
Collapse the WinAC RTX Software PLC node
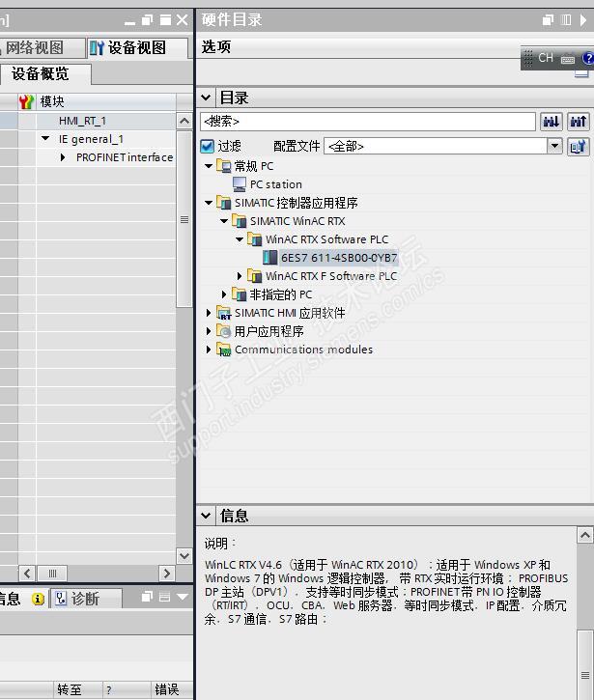pyautogui.click(x=240, y=239)
